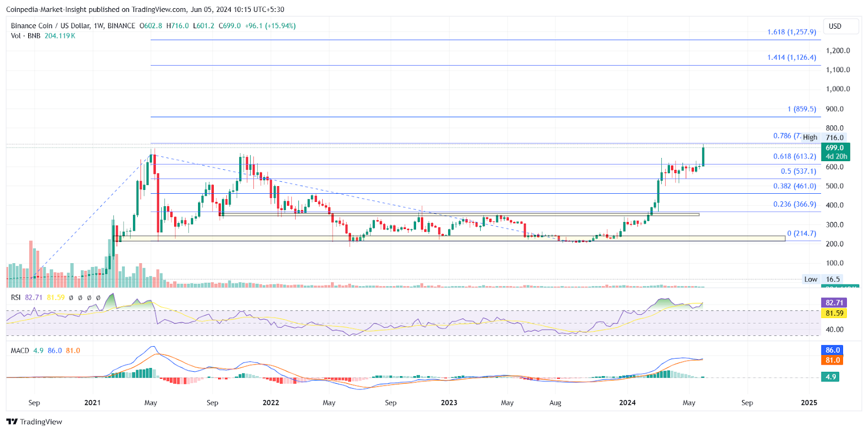Click the published-on TradingView.com header text
Image resolution: width=868 pixels, height=432 pixels.
pos(145,9)
